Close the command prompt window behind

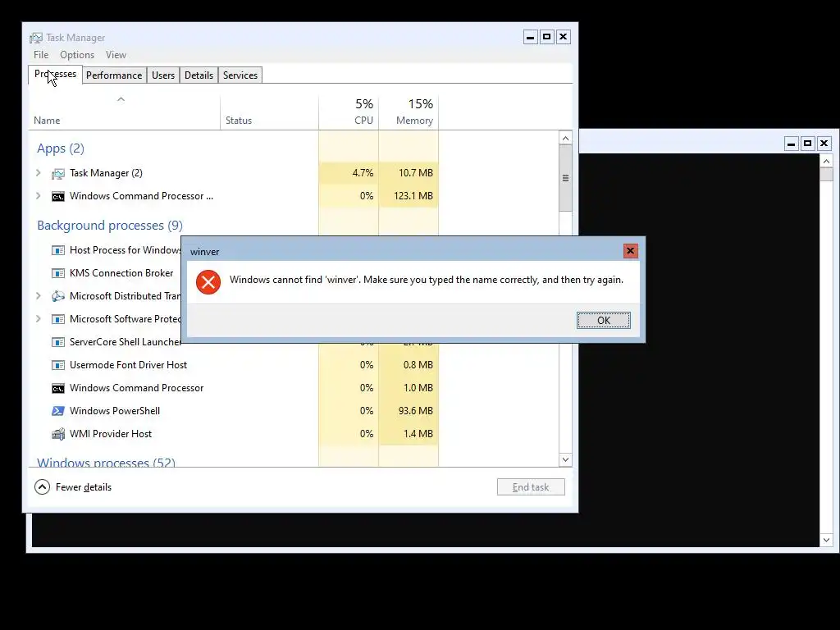pyautogui.click(x=824, y=144)
